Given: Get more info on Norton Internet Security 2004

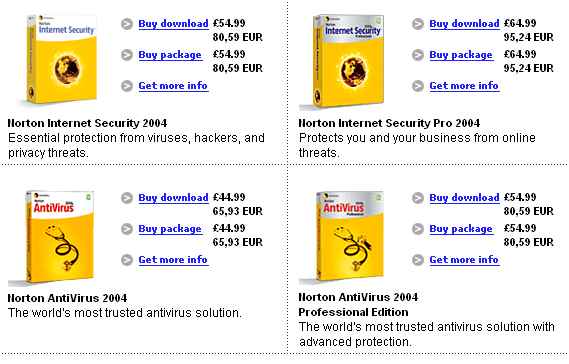Looking at the screenshot, I should (x=173, y=86).
